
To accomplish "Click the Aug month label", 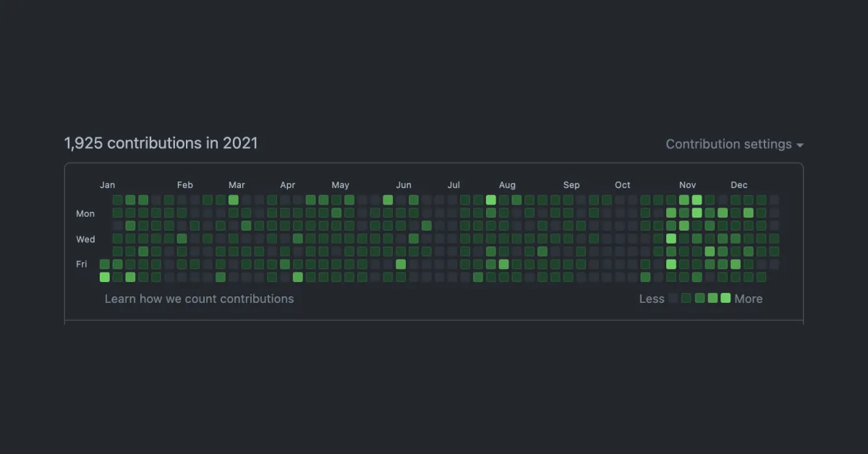I will coord(507,185).
